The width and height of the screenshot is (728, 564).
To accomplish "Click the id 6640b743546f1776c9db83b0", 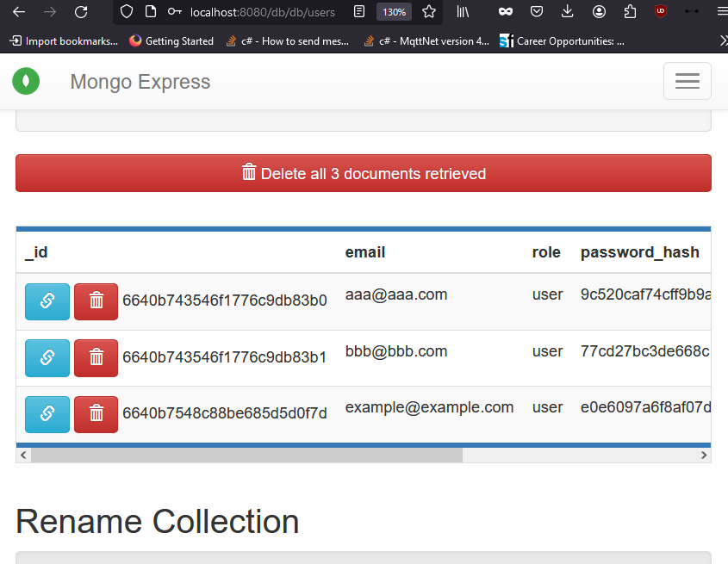I will click(x=225, y=301).
